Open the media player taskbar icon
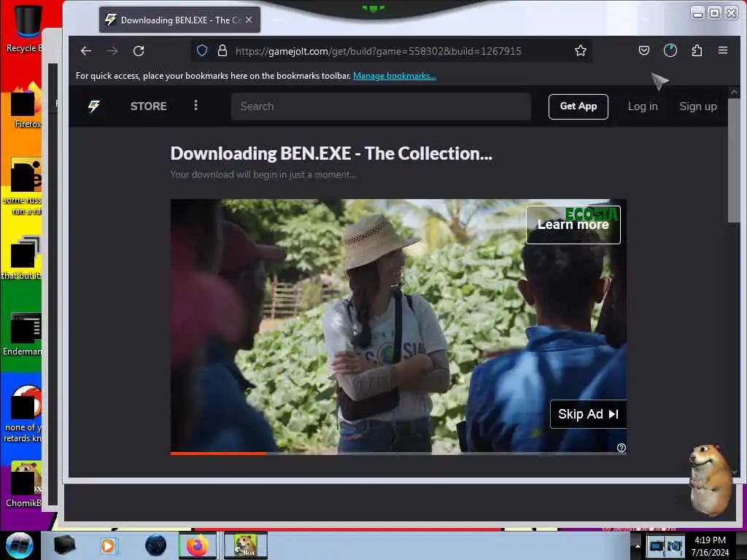 coord(108,545)
